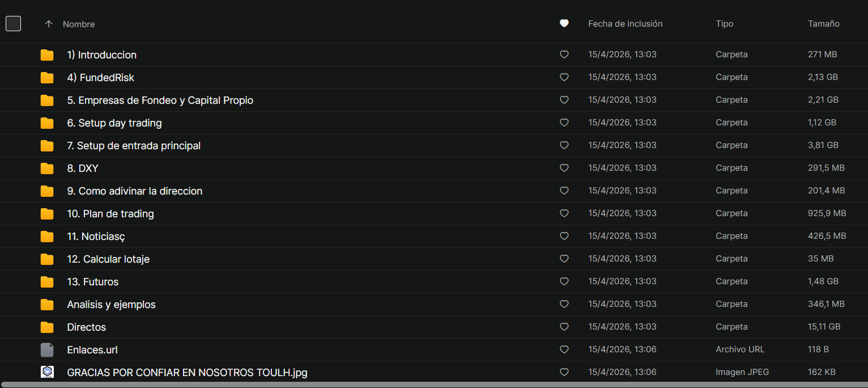
Task: Click the Nombre column header
Action: coord(79,24)
